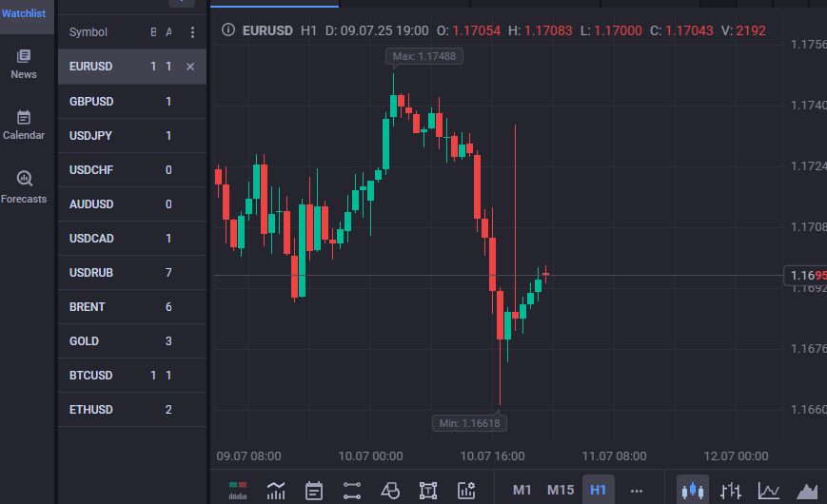Open the Forecasts section
The image size is (827, 504).
pos(24,186)
